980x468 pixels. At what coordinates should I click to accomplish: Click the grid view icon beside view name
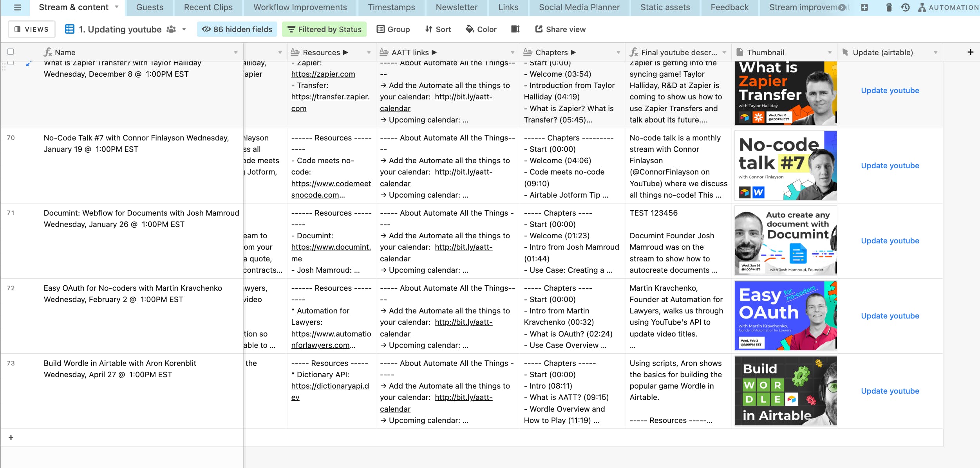pyautogui.click(x=69, y=29)
